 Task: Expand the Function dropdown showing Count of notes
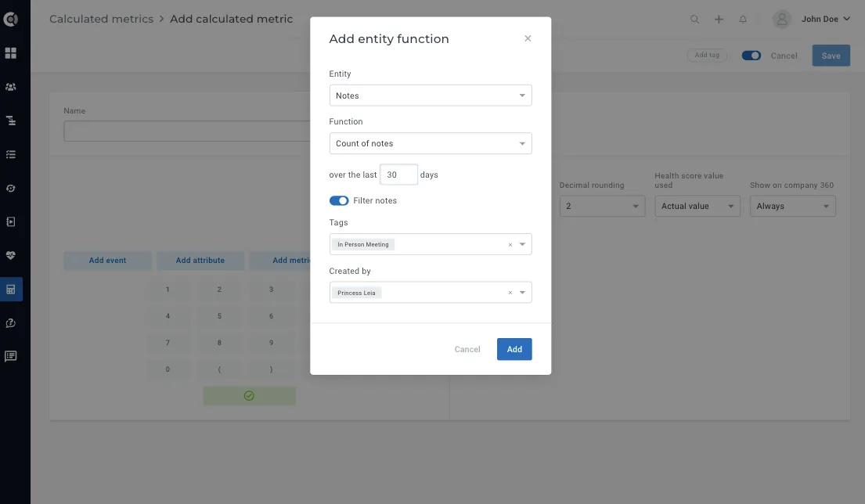click(x=431, y=143)
